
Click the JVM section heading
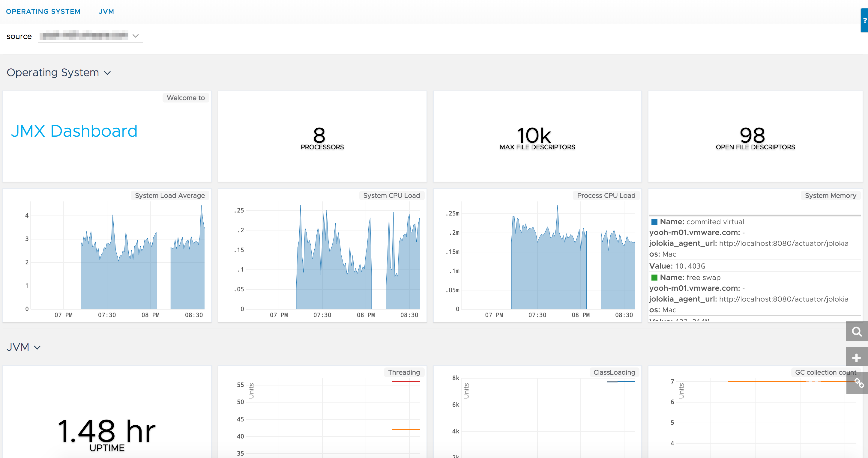coord(18,347)
